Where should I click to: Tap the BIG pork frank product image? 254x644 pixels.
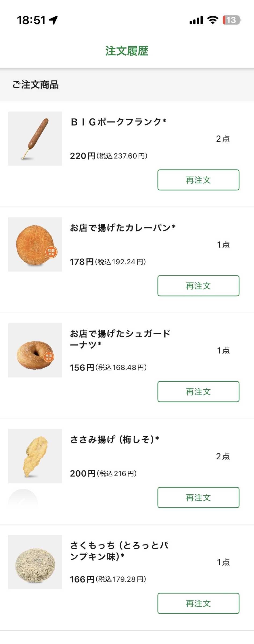click(x=35, y=138)
